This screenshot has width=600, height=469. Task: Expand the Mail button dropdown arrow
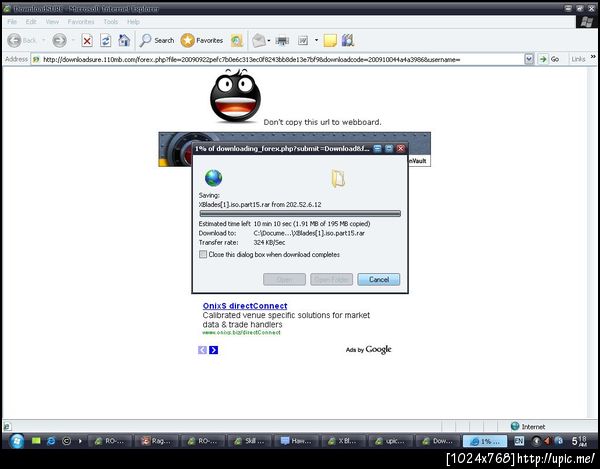269,40
